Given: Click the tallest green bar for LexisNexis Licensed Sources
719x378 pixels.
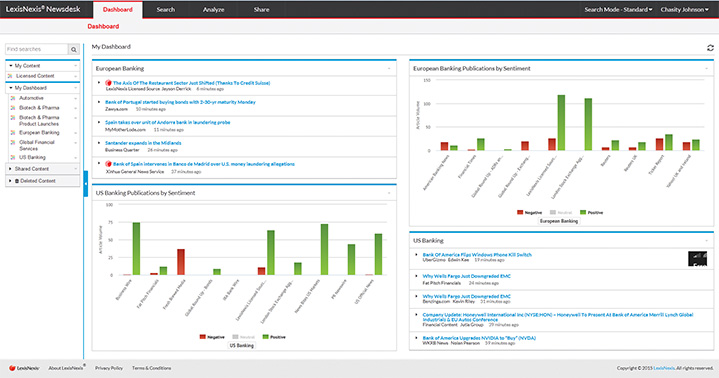Looking at the screenshot, I should [561, 122].
